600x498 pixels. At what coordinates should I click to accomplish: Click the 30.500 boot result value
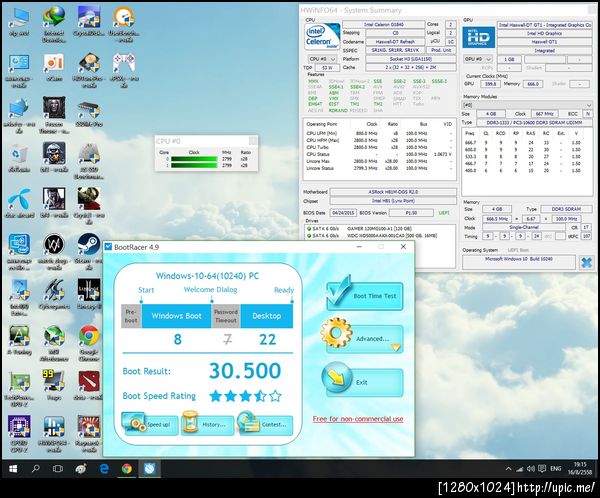[245, 371]
